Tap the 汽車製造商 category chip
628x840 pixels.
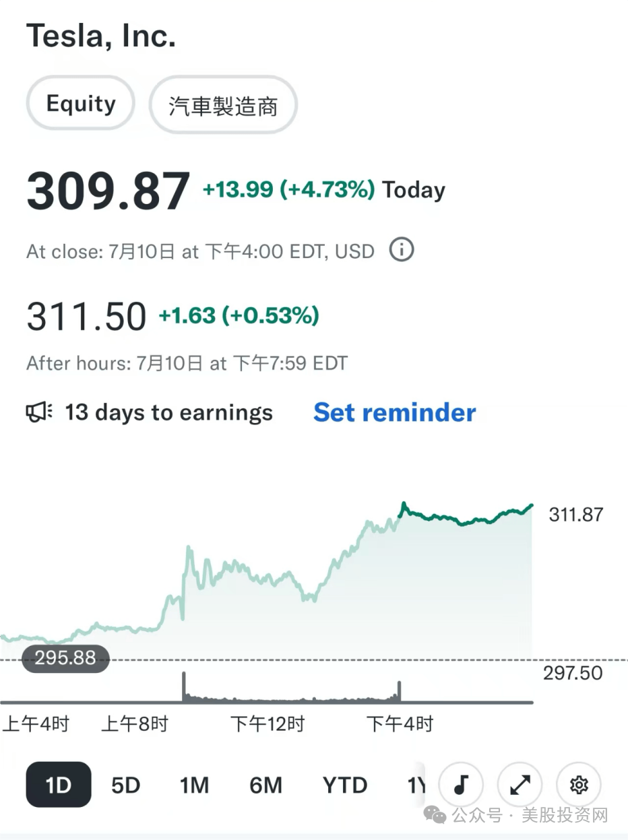tap(223, 105)
